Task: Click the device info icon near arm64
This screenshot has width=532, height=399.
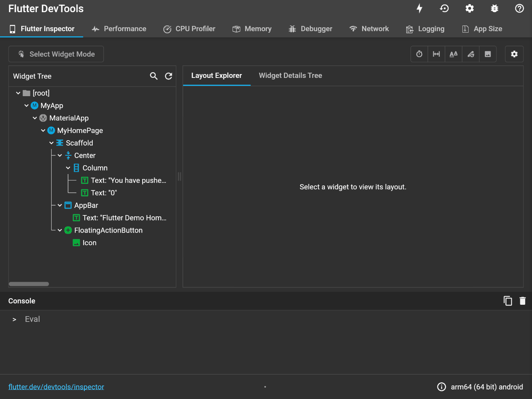Action: pos(442,387)
